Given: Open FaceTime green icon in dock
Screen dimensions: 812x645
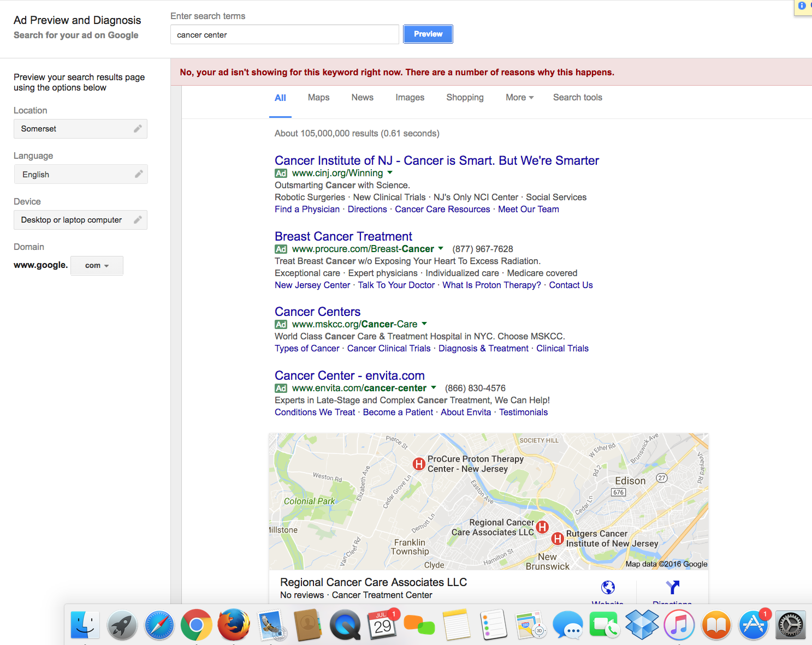Looking at the screenshot, I should pos(604,625).
